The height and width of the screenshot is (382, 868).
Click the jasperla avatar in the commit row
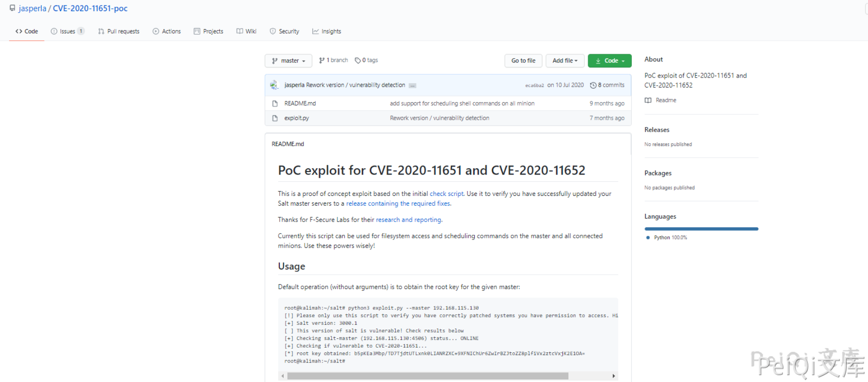click(x=274, y=85)
